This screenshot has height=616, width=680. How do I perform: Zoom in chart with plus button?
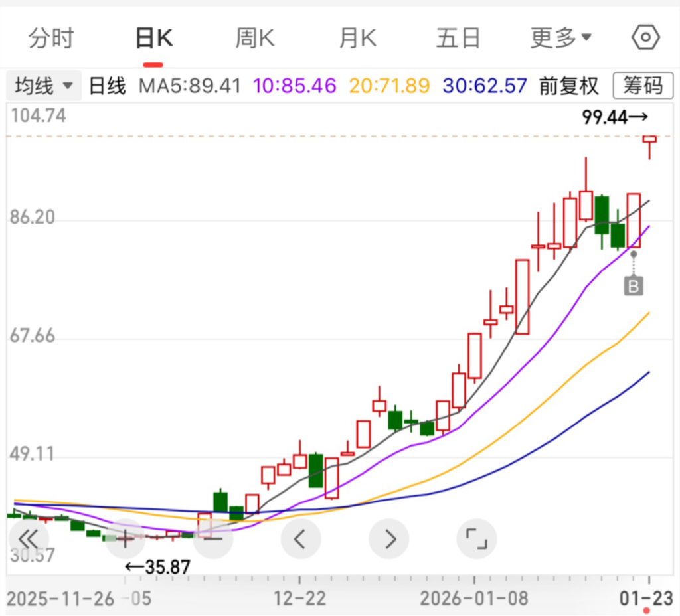point(126,539)
